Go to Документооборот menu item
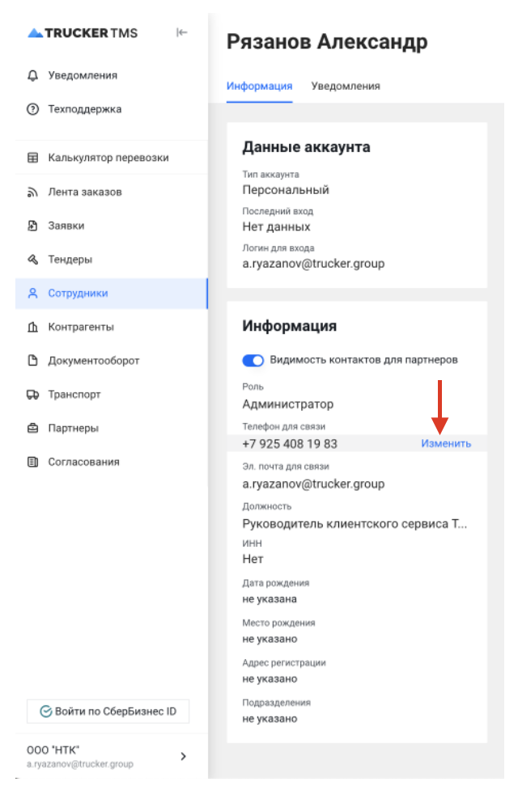 tap(93, 361)
